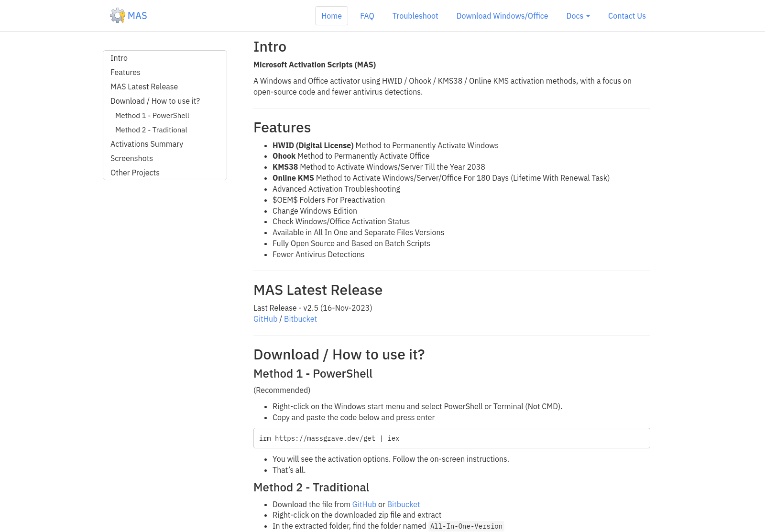The height and width of the screenshot is (532, 765).
Task: Click the Ohook feature bullet
Action: pyautogui.click(x=351, y=156)
